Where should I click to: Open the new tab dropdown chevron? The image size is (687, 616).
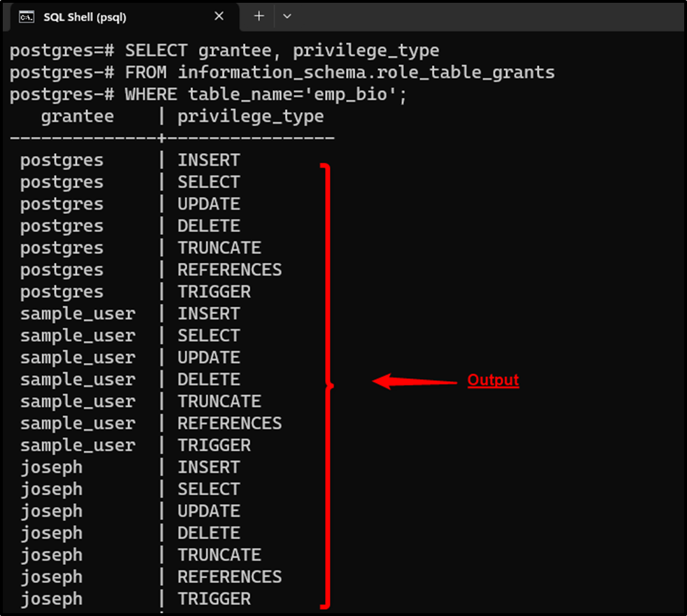[287, 16]
